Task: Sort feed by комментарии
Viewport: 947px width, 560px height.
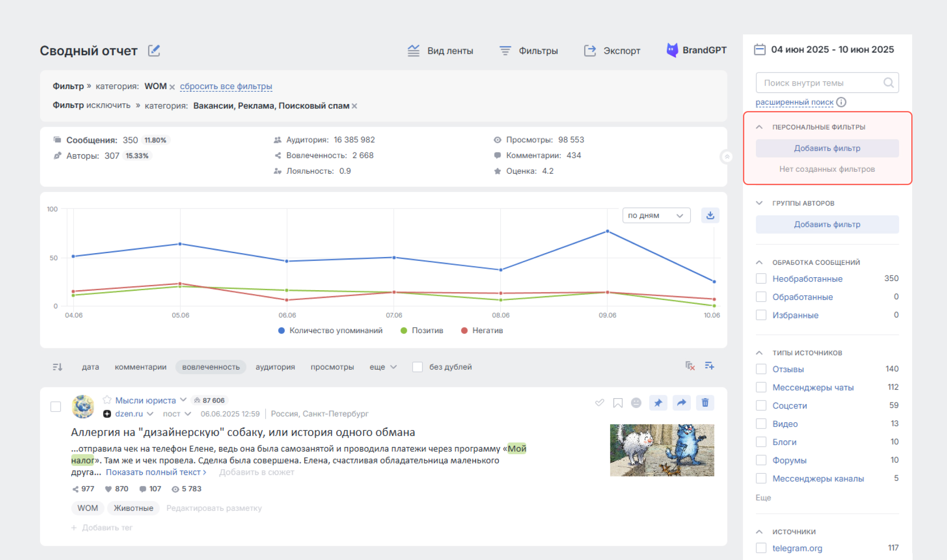Action: 140,367
